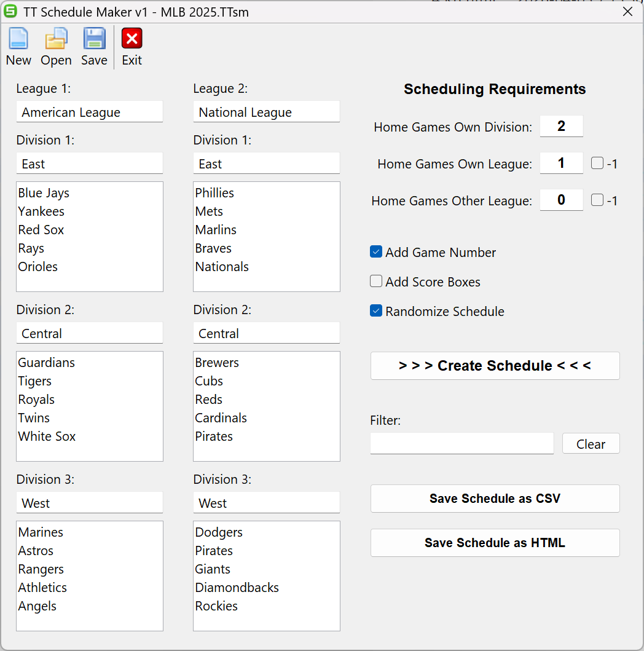Enable the Add Score Boxes checkbox
Image resolution: width=644 pixels, height=651 pixels.
coord(376,282)
